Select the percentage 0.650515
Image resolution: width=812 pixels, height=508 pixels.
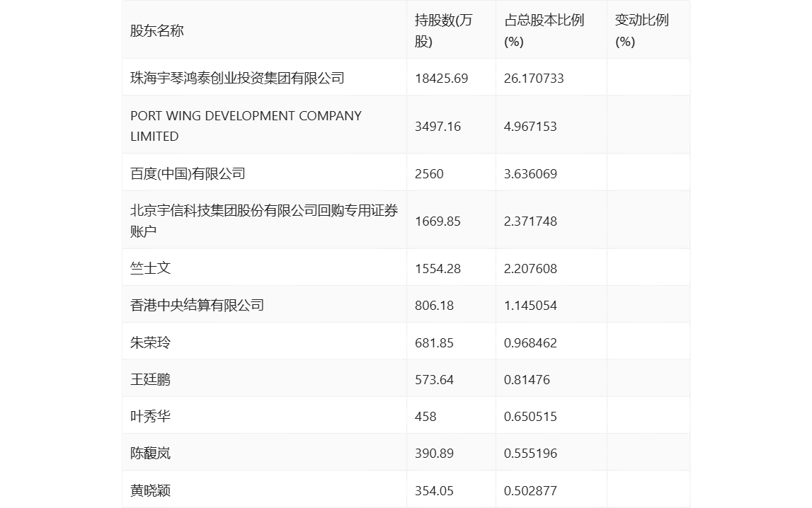pyautogui.click(x=530, y=417)
